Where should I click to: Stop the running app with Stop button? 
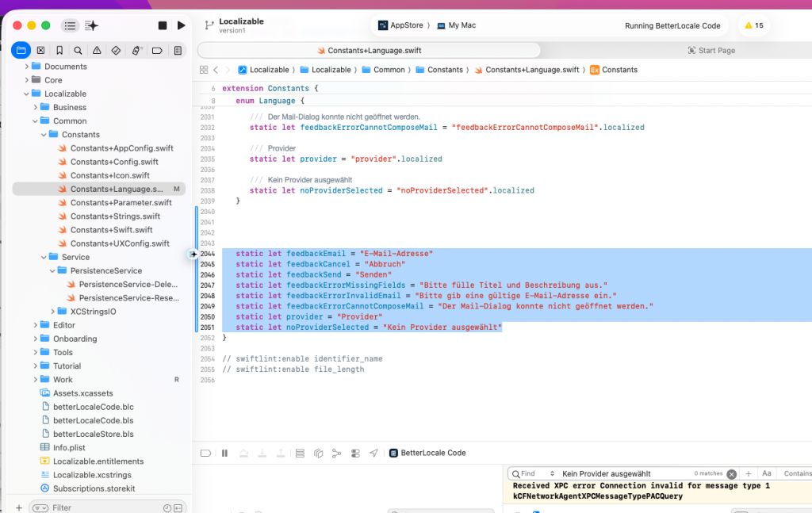[x=163, y=26]
